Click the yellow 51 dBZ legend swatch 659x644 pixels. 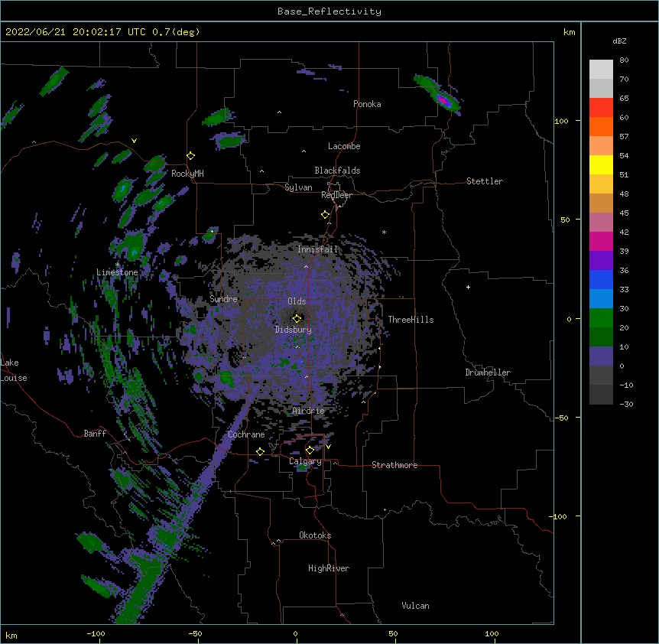click(601, 164)
